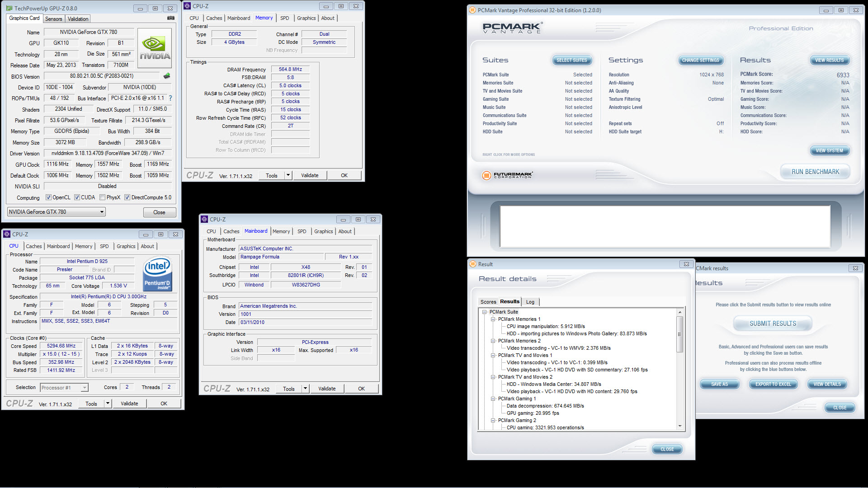Toggle the PhysX checkbox in GPU-Z
The width and height of the screenshot is (868, 488).
point(103,197)
